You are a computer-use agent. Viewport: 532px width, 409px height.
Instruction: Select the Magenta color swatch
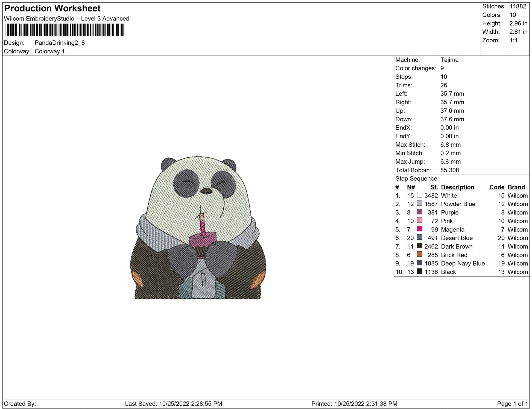pos(420,229)
